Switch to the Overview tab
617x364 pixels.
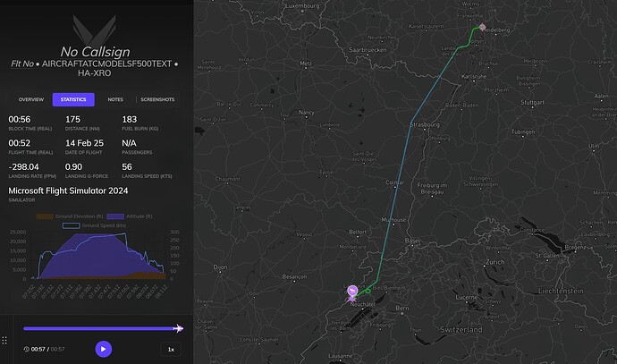[x=31, y=99]
